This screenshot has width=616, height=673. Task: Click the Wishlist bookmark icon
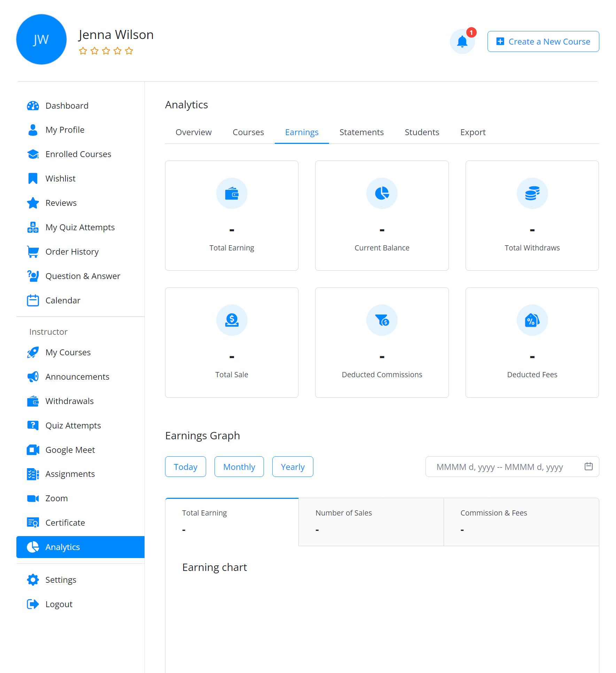pyautogui.click(x=33, y=178)
